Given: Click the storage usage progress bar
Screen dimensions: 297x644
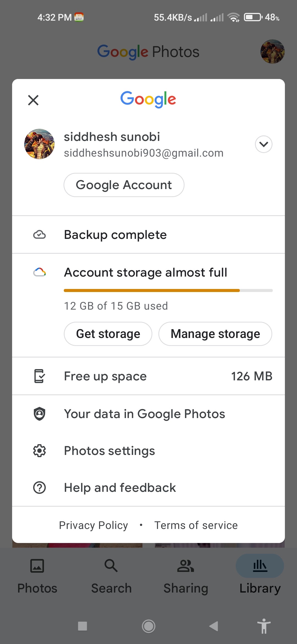Looking at the screenshot, I should [168, 291].
